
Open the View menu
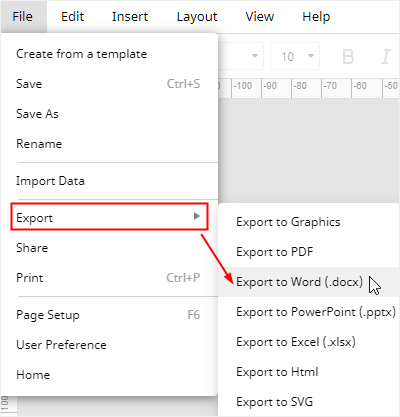click(x=260, y=16)
